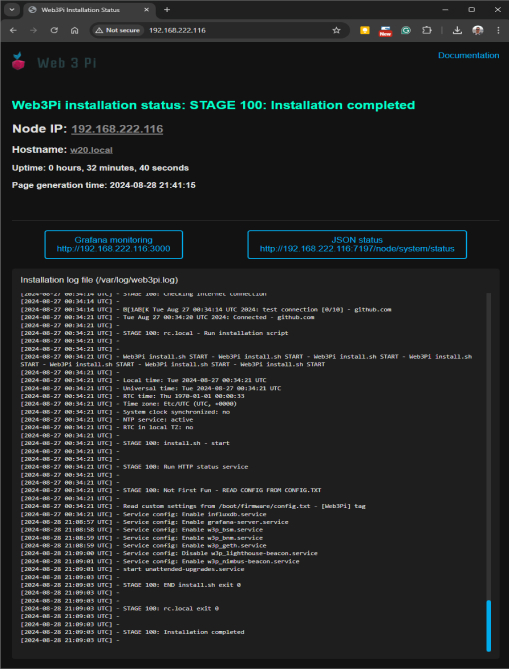Open the browser downloads icon
The height and width of the screenshot is (669, 509).
point(457,30)
